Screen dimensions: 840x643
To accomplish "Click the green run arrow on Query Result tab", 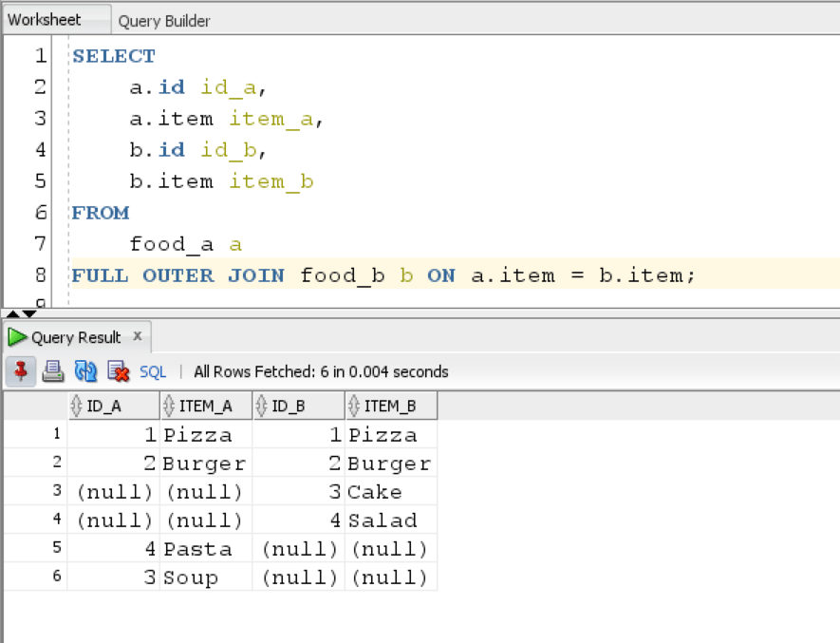I will (x=16, y=336).
